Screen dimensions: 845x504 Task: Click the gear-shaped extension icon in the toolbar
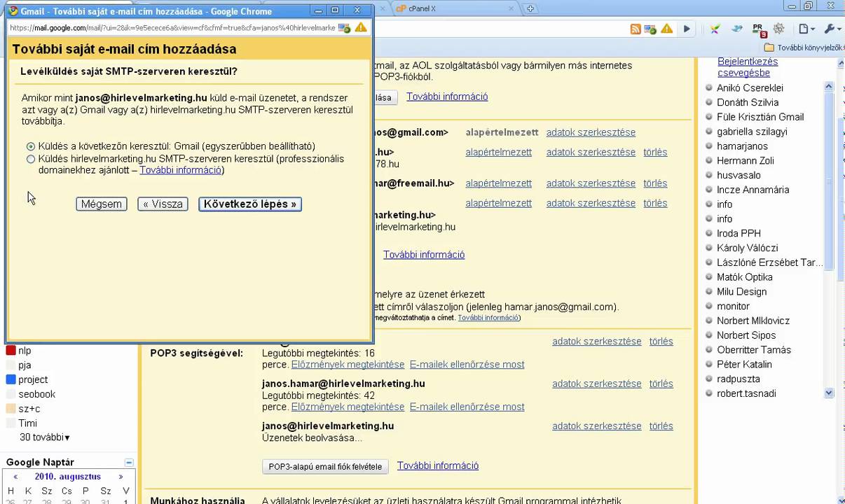(x=778, y=29)
